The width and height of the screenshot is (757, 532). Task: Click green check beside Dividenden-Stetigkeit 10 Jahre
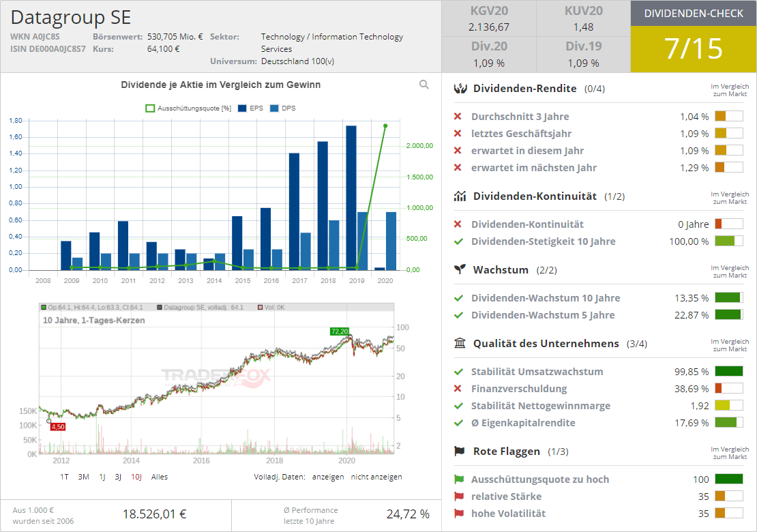[x=459, y=241]
